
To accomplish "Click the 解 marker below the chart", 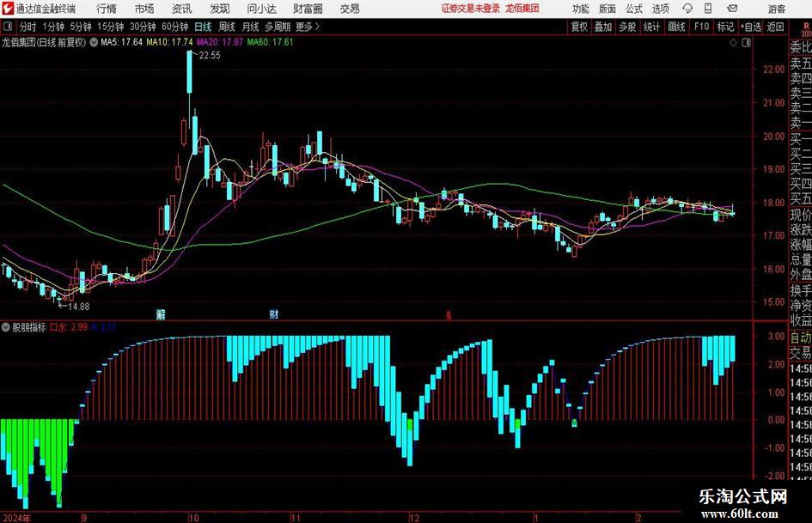I will click(x=161, y=314).
